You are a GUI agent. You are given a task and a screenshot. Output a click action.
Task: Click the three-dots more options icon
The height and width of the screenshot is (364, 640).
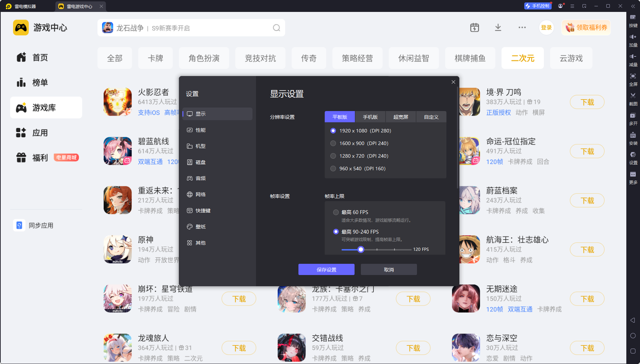(522, 28)
